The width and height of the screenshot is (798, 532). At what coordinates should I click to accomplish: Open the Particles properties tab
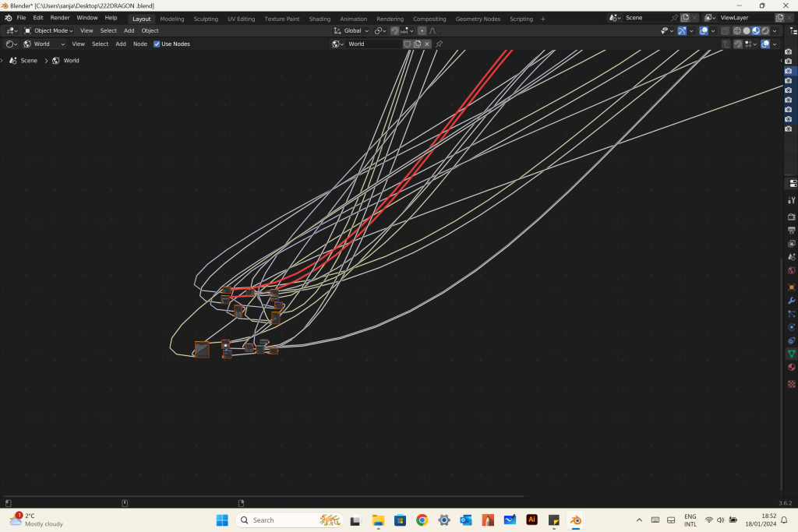click(792, 314)
